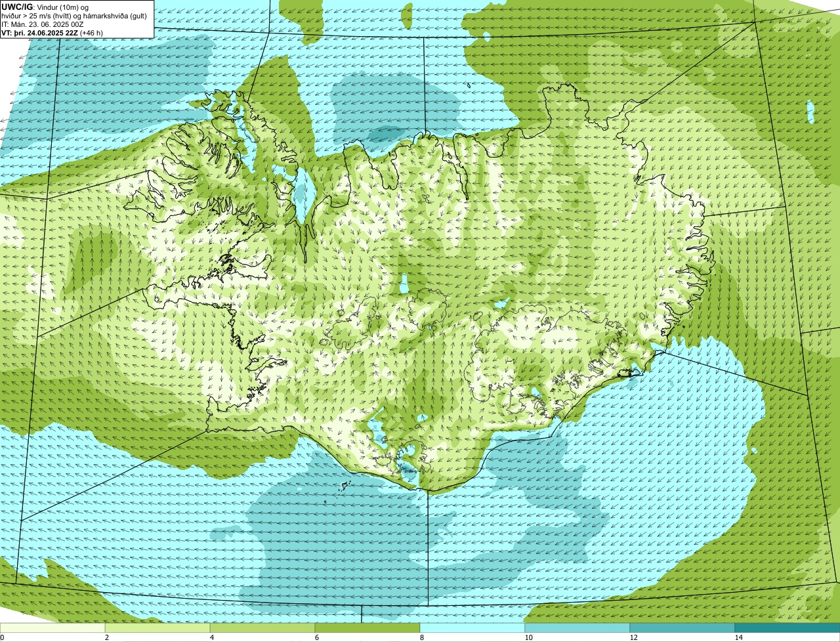
Task: Click the scale label "14"
Action: click(x=739, y=637)
